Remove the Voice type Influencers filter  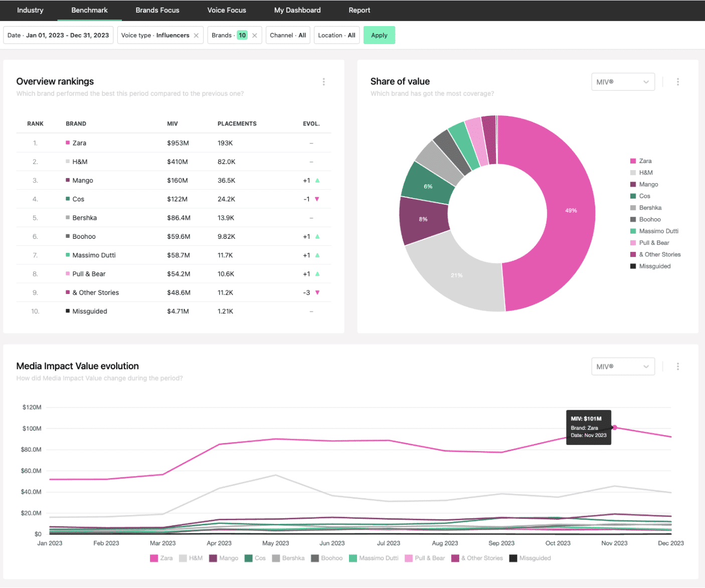tap(196, 35)
